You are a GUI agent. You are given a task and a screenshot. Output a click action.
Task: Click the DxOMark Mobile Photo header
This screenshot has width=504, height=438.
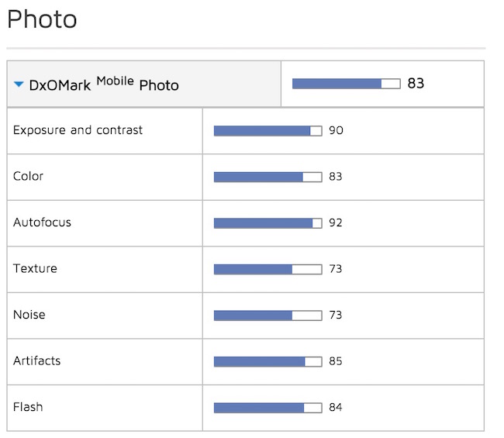click(x=103, y=84)
